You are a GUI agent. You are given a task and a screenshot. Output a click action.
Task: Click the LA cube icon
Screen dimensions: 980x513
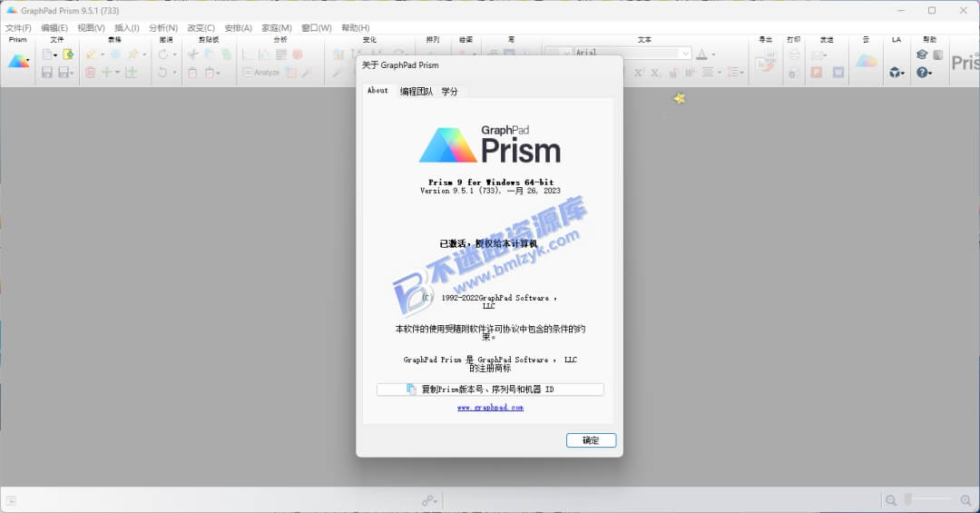[x=894, y=73]
